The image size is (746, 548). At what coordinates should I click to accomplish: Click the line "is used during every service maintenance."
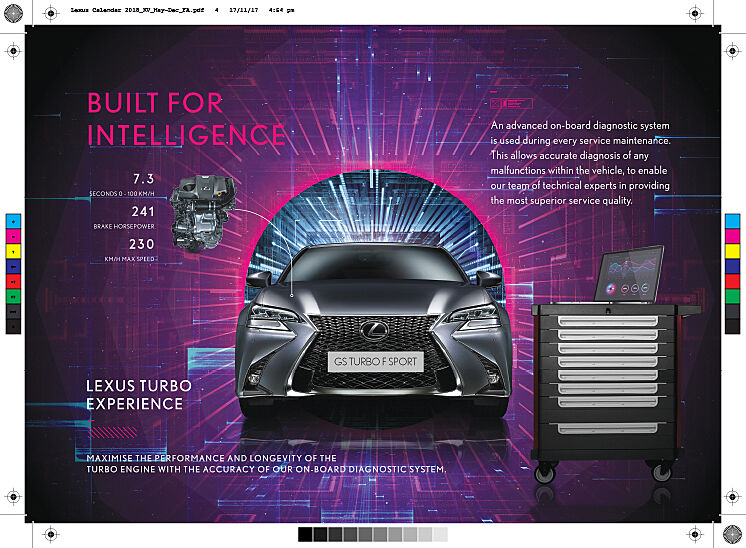pyautogui.click(x=580, y=141)
